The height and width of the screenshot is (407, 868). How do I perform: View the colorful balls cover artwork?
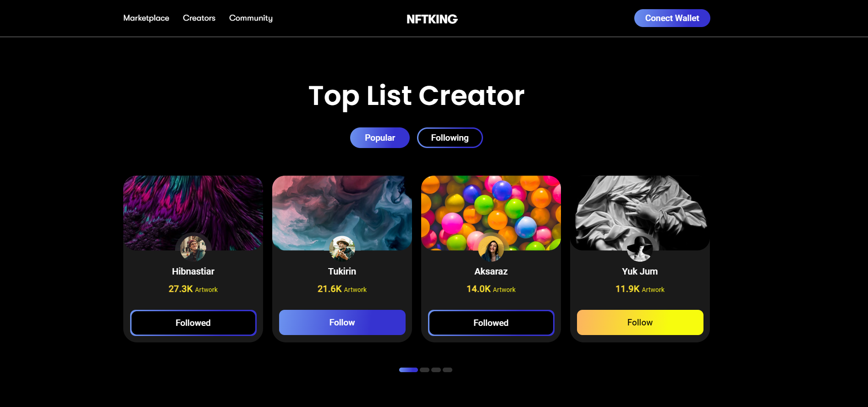[491, 213]
